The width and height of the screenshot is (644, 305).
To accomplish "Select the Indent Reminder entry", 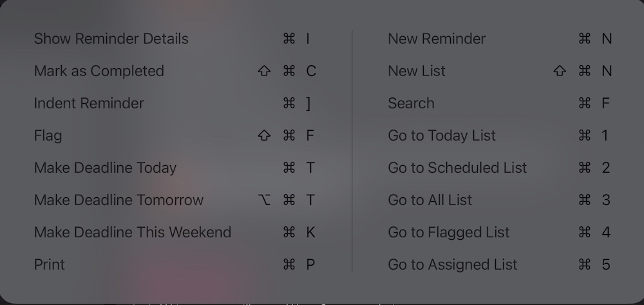I will (x=175, y=103).
